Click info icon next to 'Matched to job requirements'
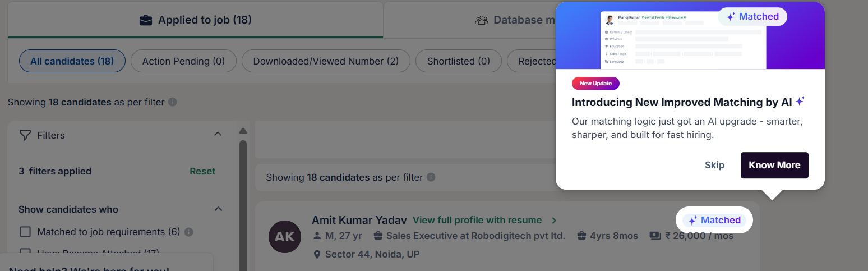 coord(189,232)
